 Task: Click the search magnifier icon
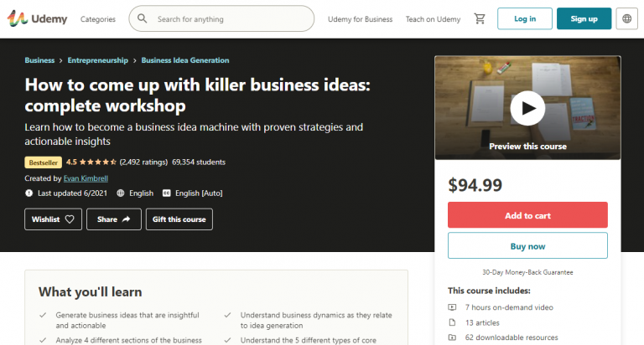143,18
